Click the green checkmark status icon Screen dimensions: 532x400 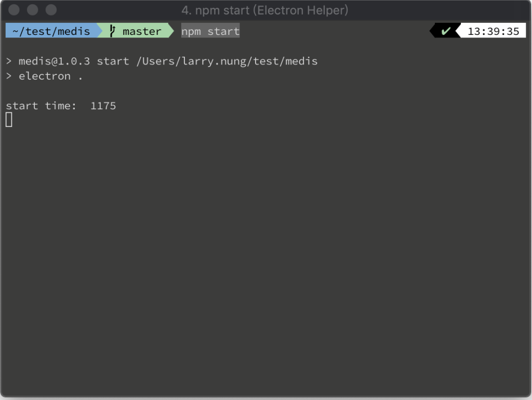pyautogui.click(x=445, y=31)
